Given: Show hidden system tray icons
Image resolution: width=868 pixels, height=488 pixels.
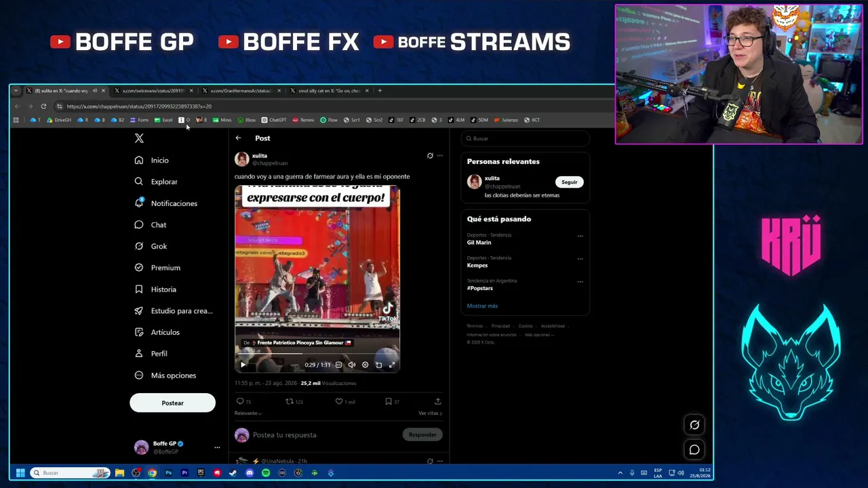Looking at the screenshot, I should click(x=620, y=473).
